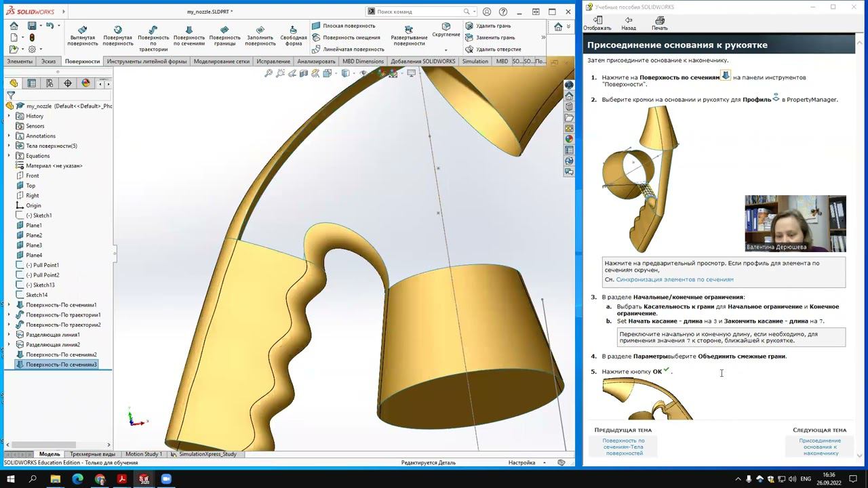Switch to the Элементы ribbon tab
The height and width of the screenshot is (488, 868).
[x=20, y=61]
